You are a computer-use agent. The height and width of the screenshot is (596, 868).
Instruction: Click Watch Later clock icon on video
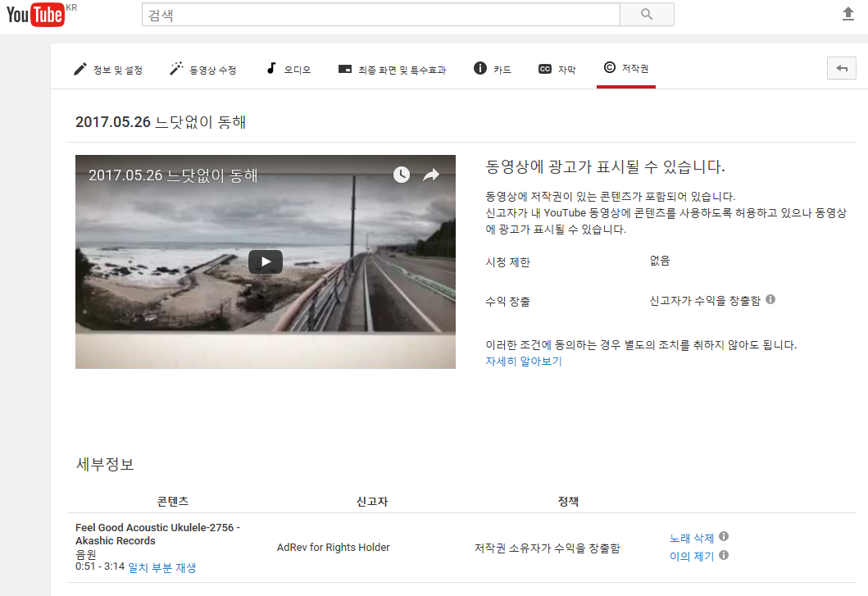401,175
